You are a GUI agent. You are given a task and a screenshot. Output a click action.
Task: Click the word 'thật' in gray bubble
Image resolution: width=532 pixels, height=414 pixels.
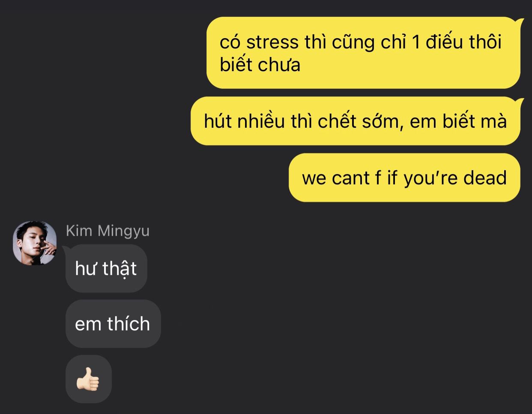[x=120, y=269]
